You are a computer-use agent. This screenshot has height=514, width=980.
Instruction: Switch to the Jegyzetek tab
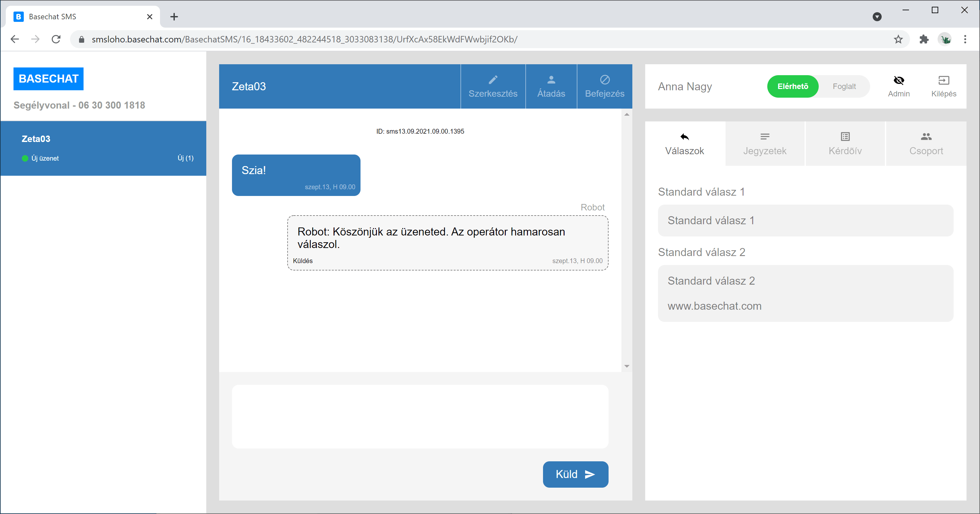pos(765,144)
